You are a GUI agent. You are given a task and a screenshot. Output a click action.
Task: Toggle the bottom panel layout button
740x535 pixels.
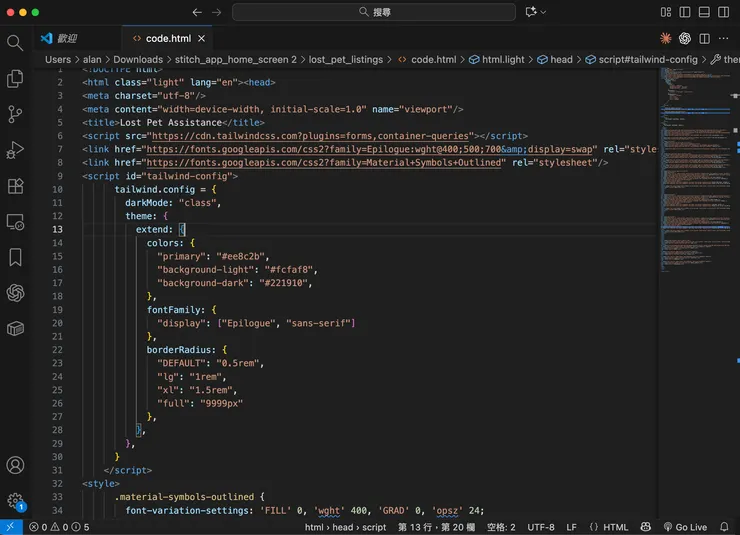(705, 12)
